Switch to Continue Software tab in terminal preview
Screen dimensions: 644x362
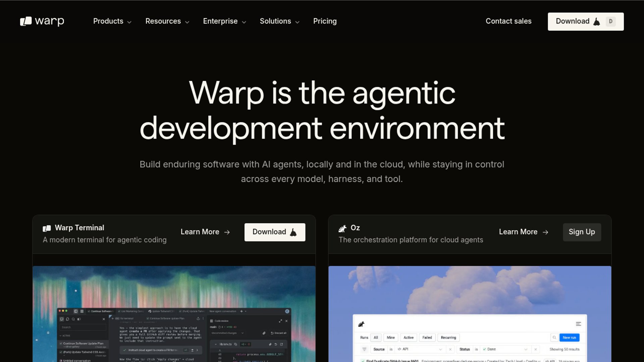pos(101,311)
